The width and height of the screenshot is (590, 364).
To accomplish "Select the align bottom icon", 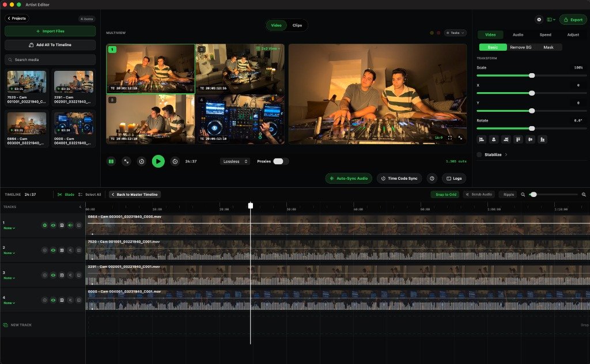I will click(x=543, y=139).
